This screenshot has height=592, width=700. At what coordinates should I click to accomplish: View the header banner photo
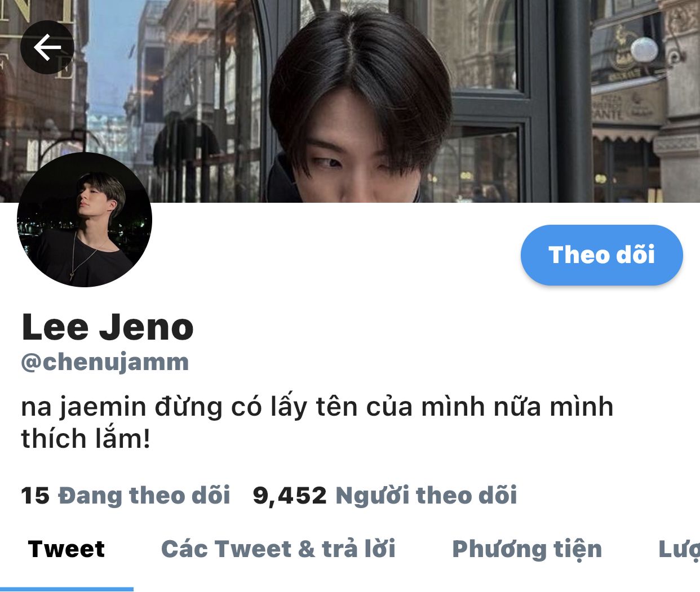click(x=350, y=101)
